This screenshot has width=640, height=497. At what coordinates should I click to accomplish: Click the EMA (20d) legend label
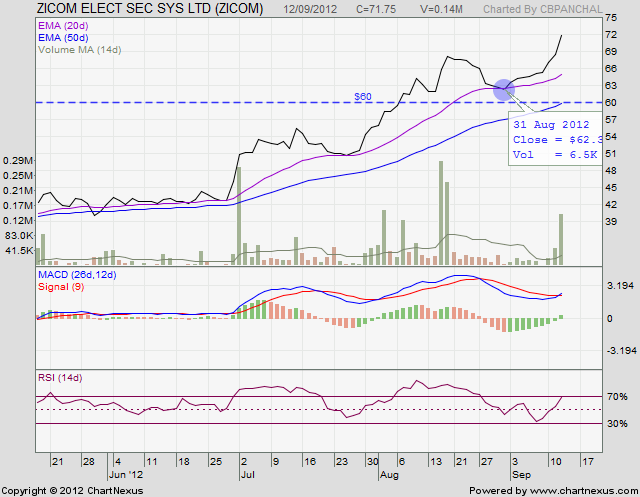pyautogui.click(x=63, y=26)
